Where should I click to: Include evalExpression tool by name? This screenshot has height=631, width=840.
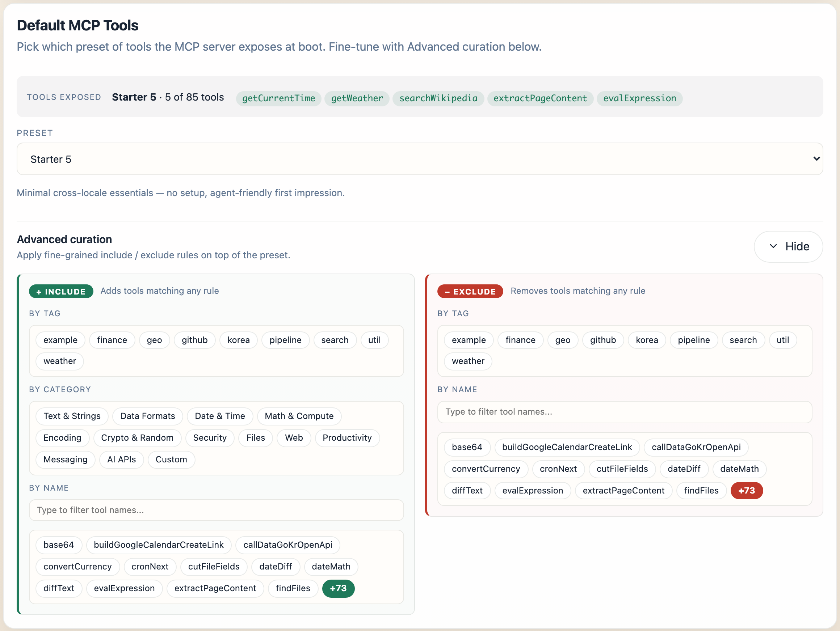click(124, 589)
